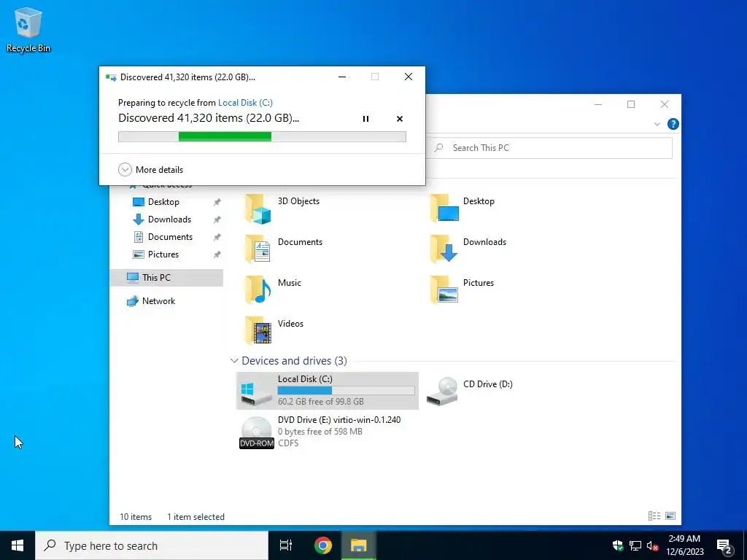The height and width of the screenshot is (560, 747).
Task: Select the Videos folder icon
Action: [258, 330]
